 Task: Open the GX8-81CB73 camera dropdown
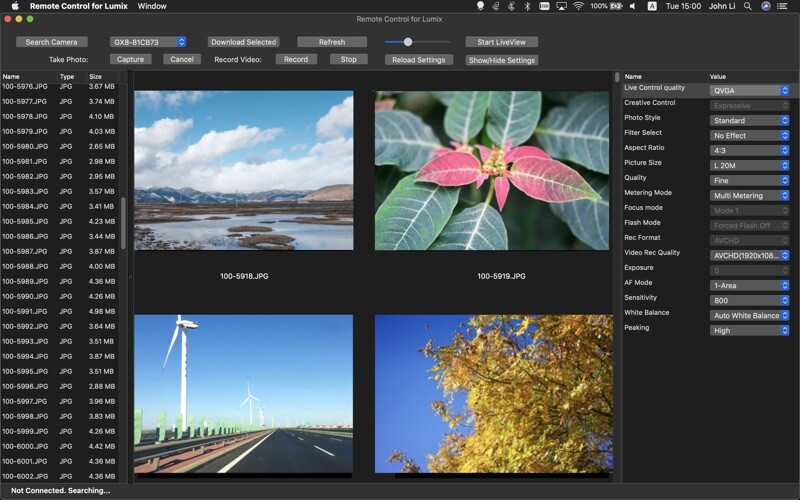(148, 42)
